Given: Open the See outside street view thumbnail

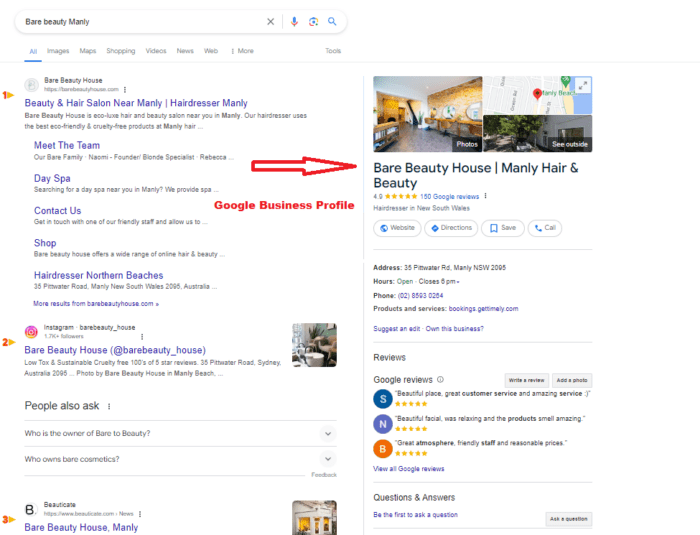Looking at the screenshot, I should click(538, 134).
